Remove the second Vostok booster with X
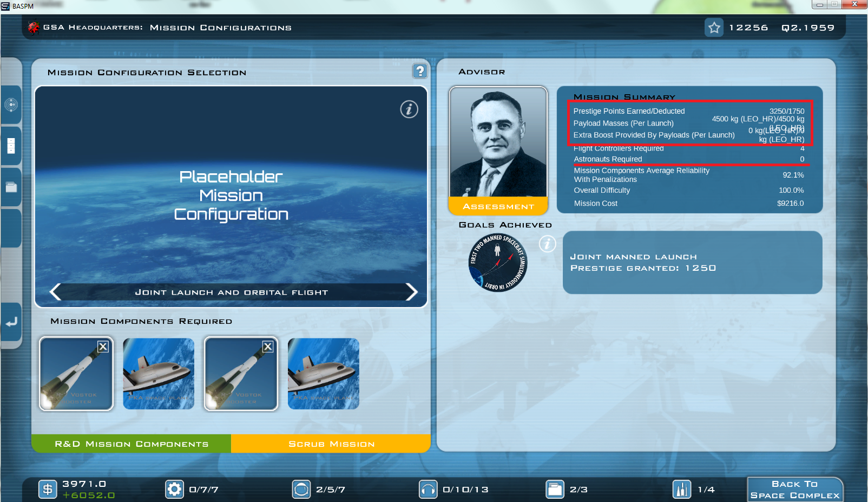The width and height of the screenshot is (868, 502). [268, 347]
